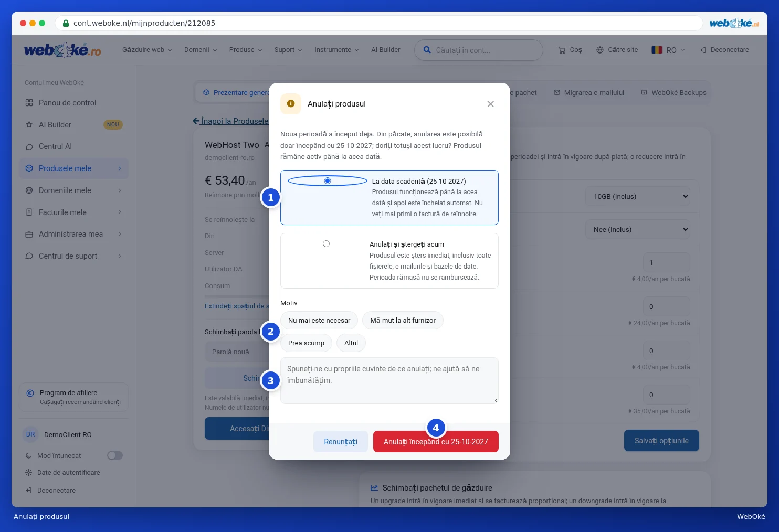This screenshot has width=779, height=532.
Task: Expand Produsele mele sidebar item
Action: (74, 168)
